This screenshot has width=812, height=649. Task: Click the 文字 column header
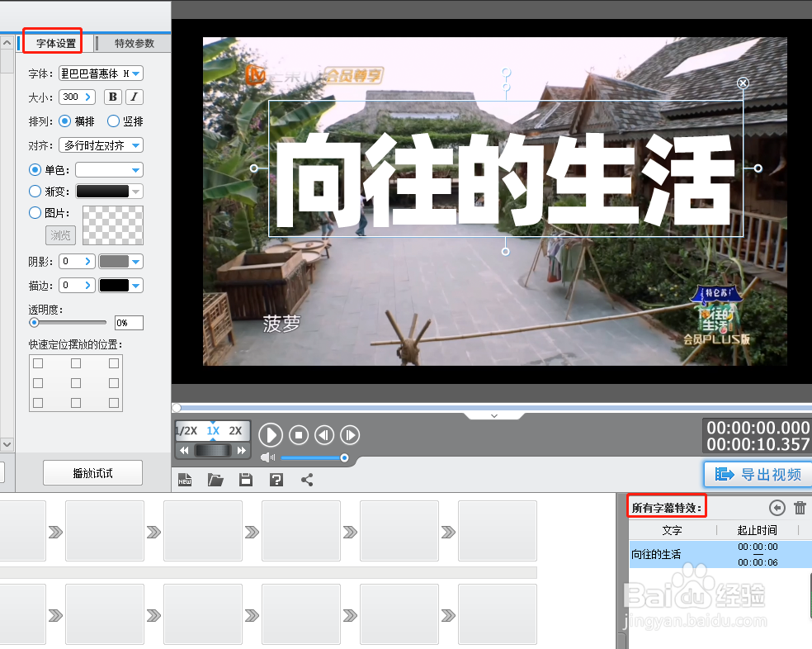[x=673, y=530]
